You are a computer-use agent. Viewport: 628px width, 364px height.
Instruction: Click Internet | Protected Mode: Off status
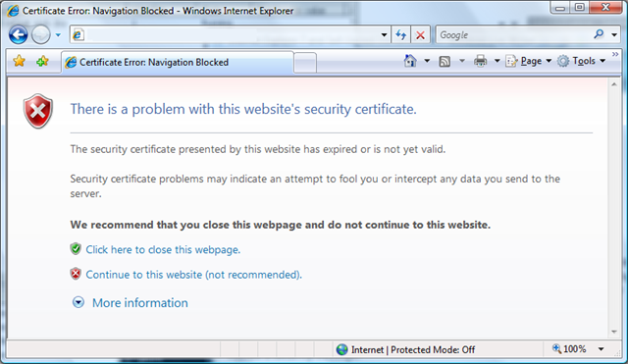click(x=413, y=349)
